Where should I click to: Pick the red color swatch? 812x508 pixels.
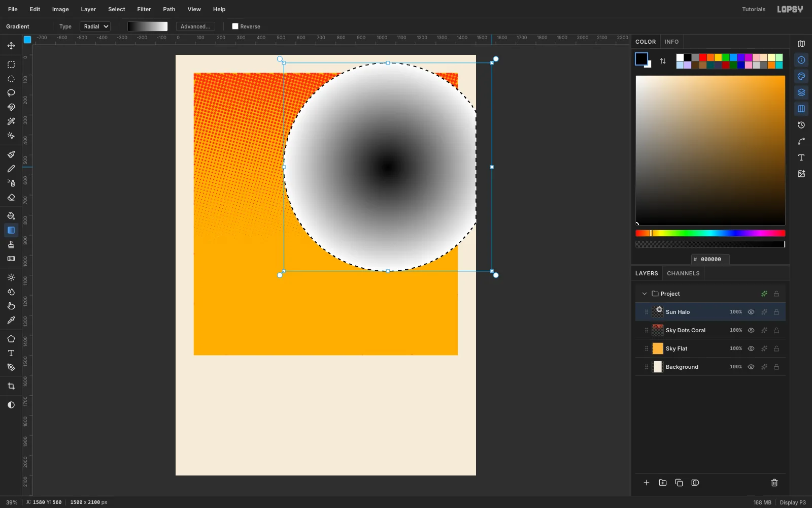pyautogui.click(x=703, y=57)
